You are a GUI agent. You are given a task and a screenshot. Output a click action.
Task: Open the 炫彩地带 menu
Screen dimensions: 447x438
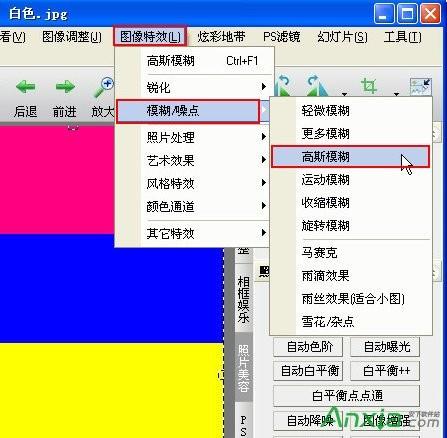[x=221, y=37]
